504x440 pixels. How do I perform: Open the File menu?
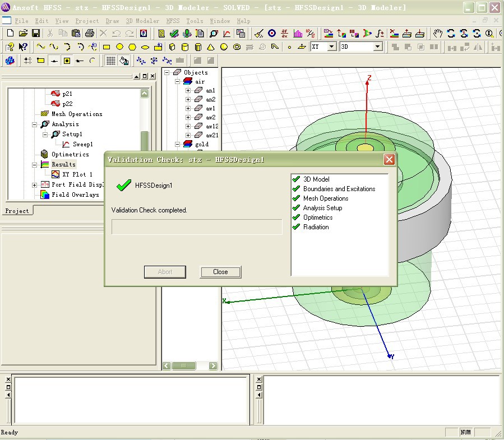click(x=21, y=21)
